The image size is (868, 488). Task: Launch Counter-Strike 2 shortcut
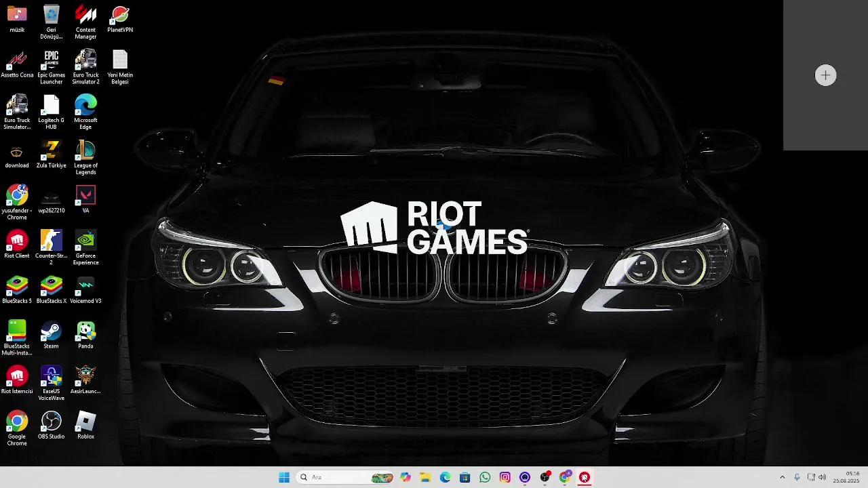(x=51, y=248)
